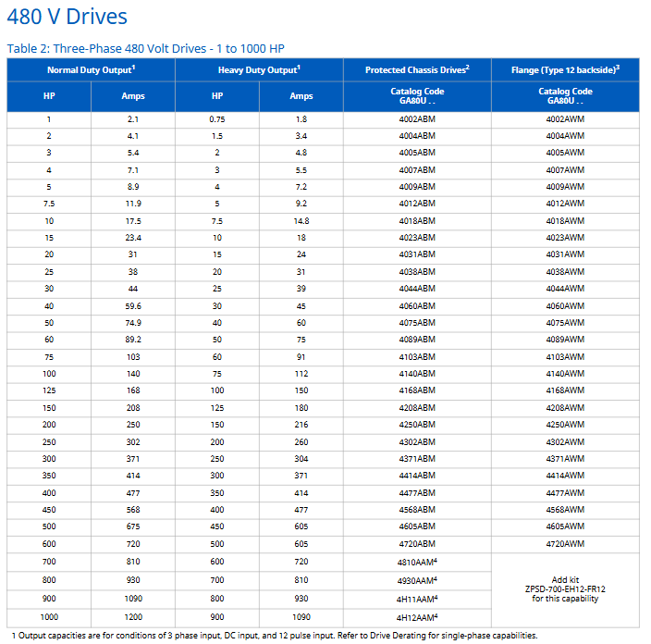
Task: Click catalog code 4810AAM
Action: coord(416,561)
